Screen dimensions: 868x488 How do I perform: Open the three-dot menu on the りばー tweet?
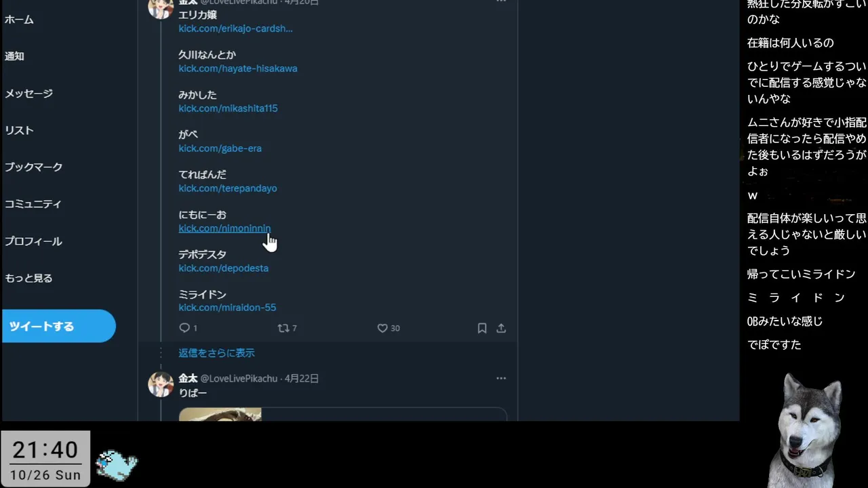click(x=501, y=378)
